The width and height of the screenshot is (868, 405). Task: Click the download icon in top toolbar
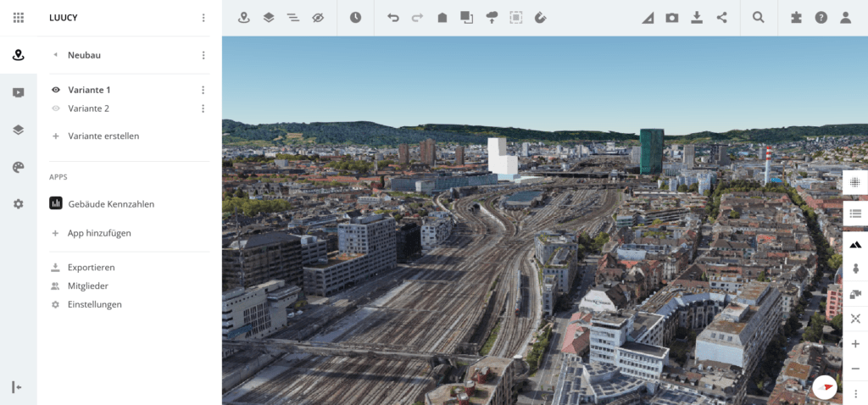(697, 17)
